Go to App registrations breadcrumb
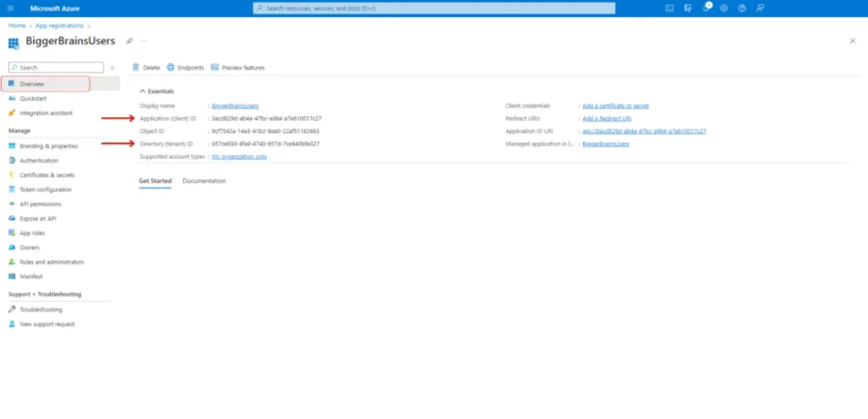 click(x=59, y=25)
